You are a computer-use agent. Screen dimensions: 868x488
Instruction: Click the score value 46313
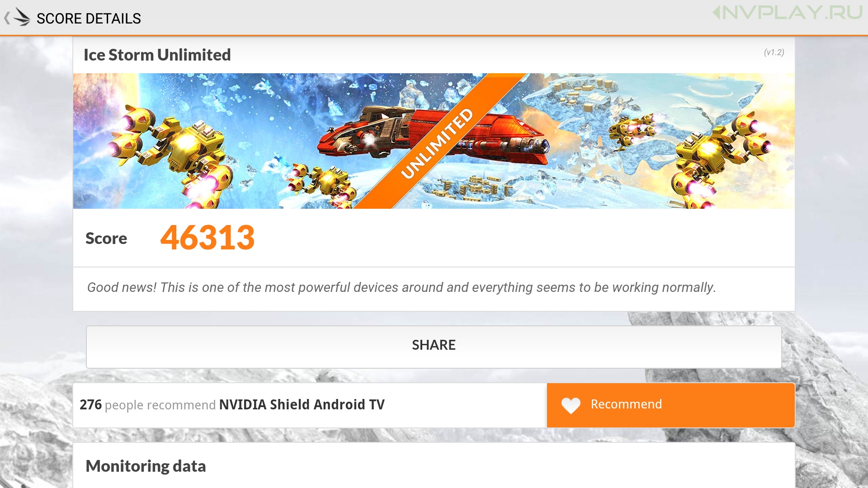[x=208, y=238]
